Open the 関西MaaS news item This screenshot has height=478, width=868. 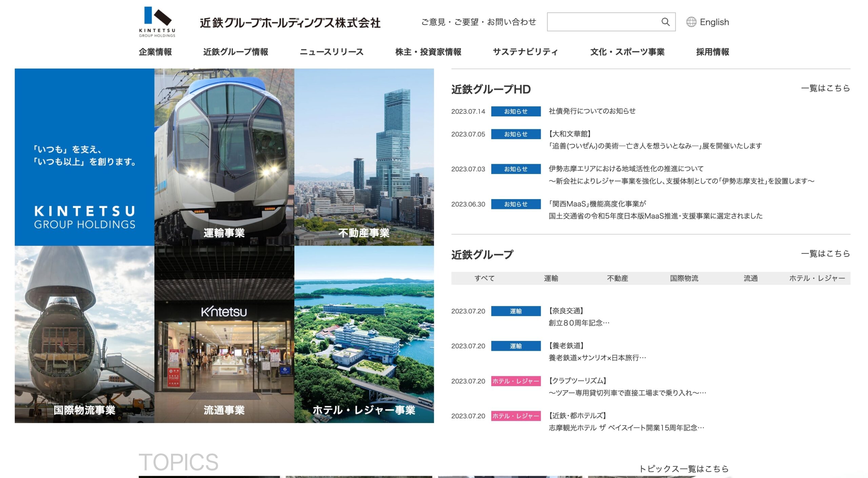coord(655,210)
